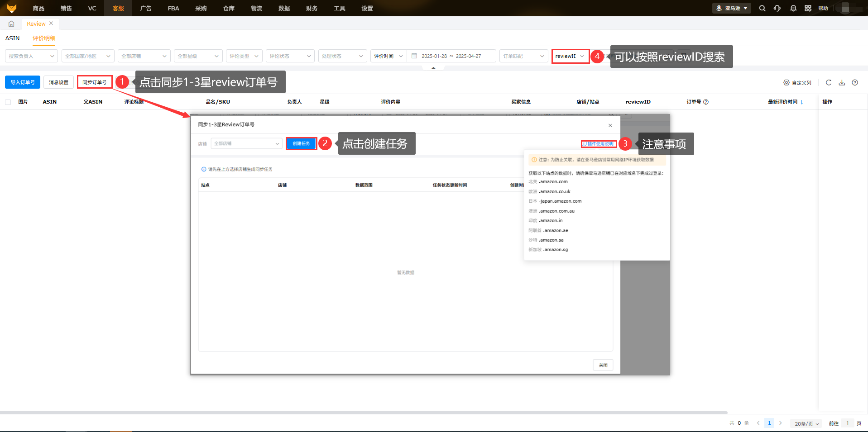868x432 pixels.
Task: Click the 关闭 button in the dialog
Action: [x=603, y=365]
